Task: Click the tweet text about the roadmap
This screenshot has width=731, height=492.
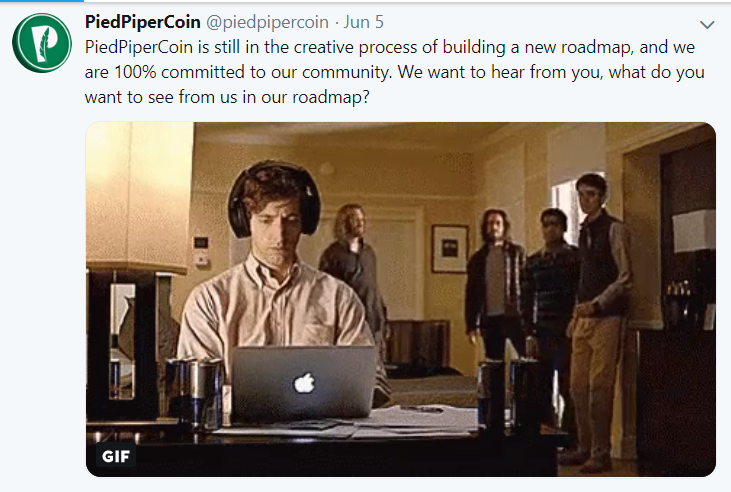Action: 394,72
